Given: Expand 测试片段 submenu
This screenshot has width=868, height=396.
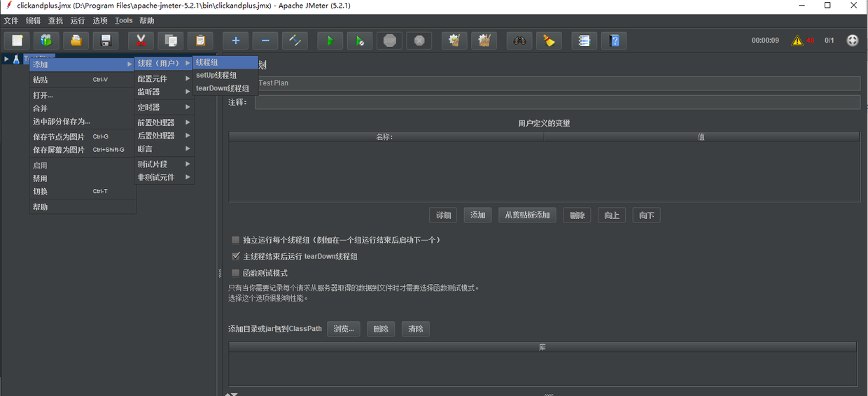Looking at the screenshot, I should pos(164,164).
